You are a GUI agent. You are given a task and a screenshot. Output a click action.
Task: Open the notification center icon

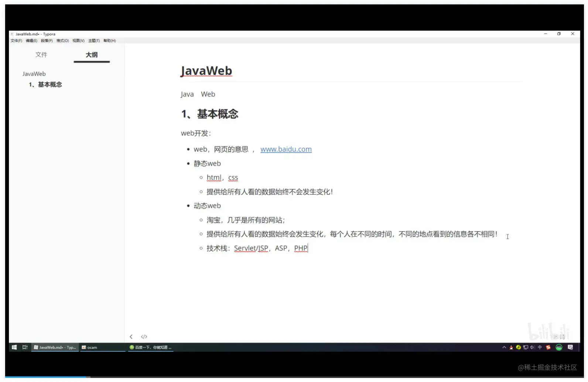(x=570, y=347)
